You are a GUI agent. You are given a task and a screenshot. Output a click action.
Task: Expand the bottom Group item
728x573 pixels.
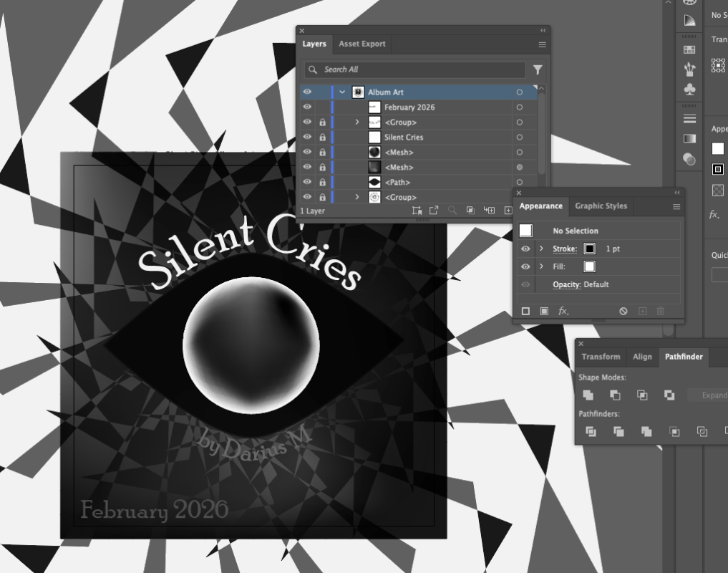click(x=357, y=197)
